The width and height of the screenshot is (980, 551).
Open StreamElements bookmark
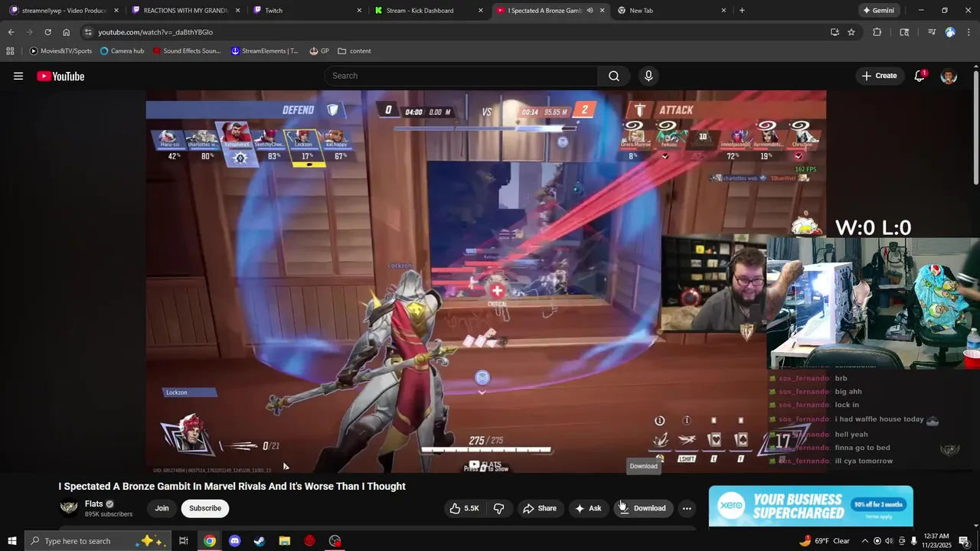[x=265, y=51]
